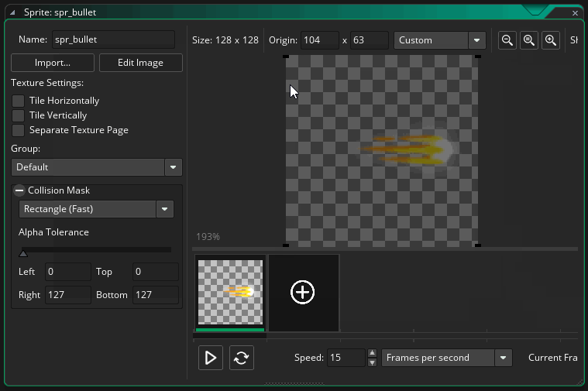Enable Separate Texture Page checkbox
The image size is (588, 391).
(18, 130)
